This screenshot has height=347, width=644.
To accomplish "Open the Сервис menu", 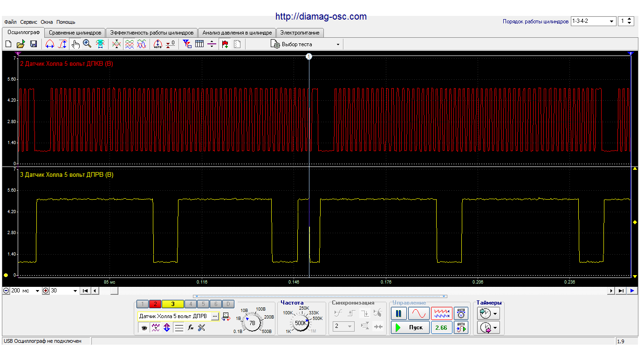I will pos(29,22).
